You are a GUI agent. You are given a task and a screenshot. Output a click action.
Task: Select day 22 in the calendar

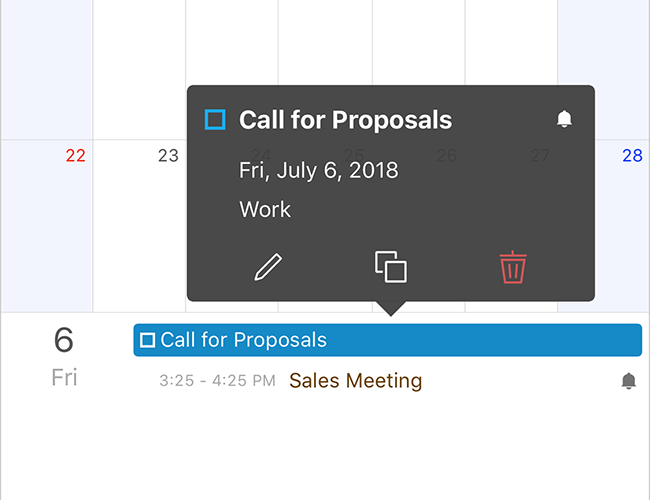[76, 156]
